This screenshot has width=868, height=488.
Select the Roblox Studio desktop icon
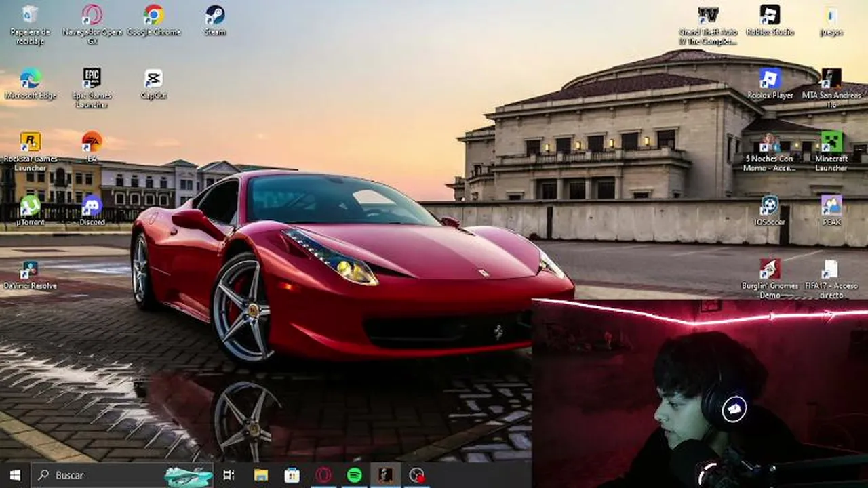[770, 20]
